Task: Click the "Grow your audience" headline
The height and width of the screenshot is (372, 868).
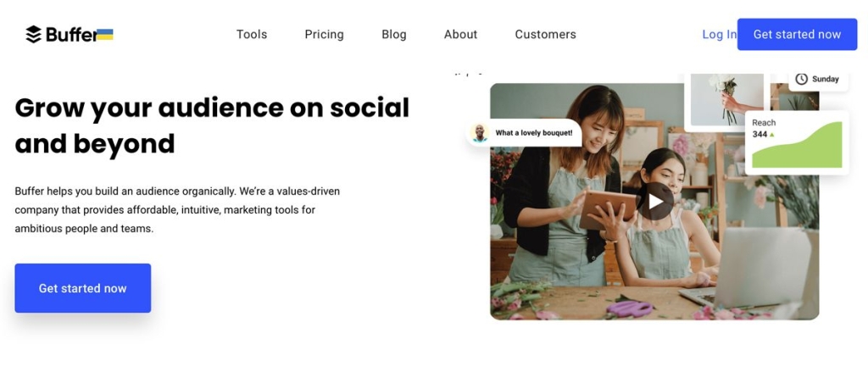Action: click(212, 125)
